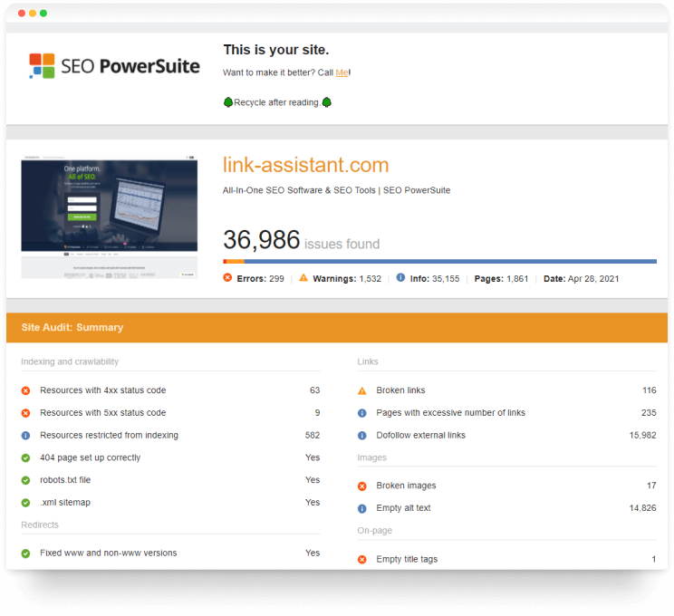Click green check beside 404 page
The height and width of the screenshot is (616, 674).
coord(25,457)
